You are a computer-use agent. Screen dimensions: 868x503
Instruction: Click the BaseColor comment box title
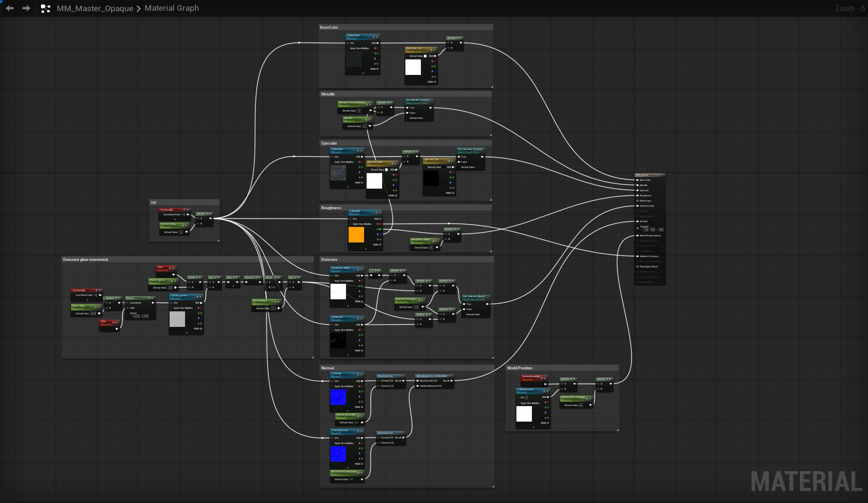click(x=329, y=28)
